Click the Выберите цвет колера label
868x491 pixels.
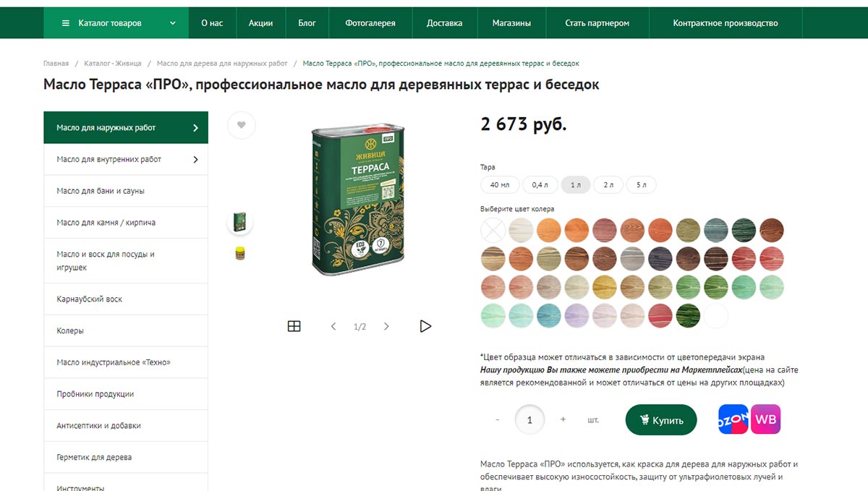pyautogui.click(x=517, y=209)
